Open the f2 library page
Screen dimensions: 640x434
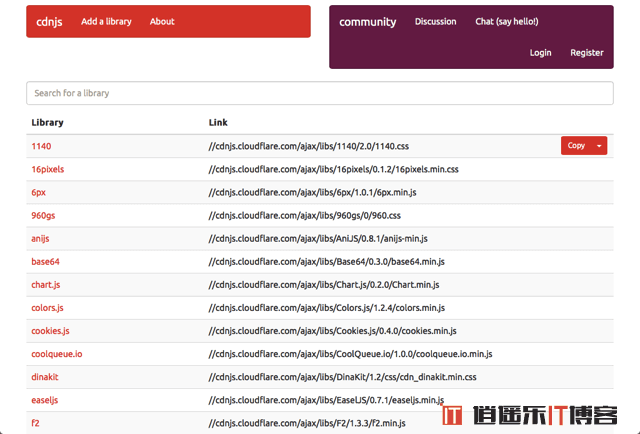[36, 423]
